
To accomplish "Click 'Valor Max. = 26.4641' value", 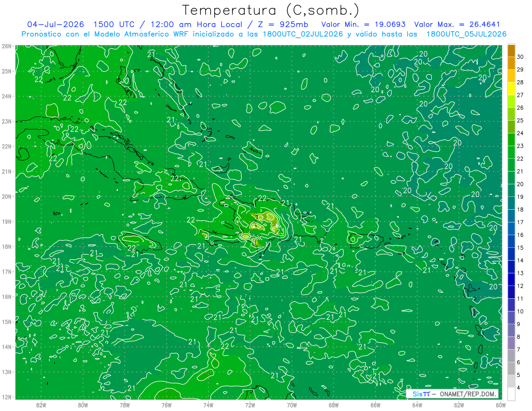I will click(458, 24).
